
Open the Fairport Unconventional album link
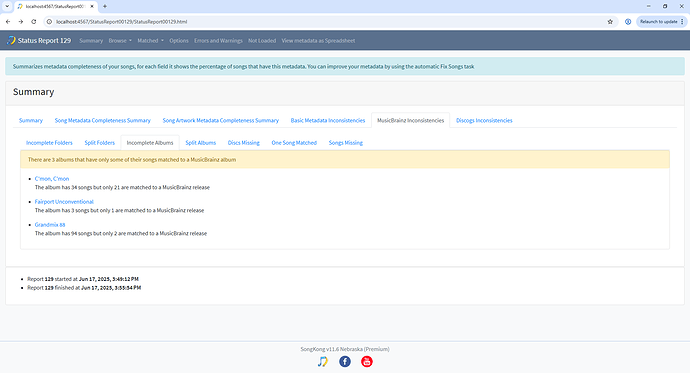click(64, 201)
